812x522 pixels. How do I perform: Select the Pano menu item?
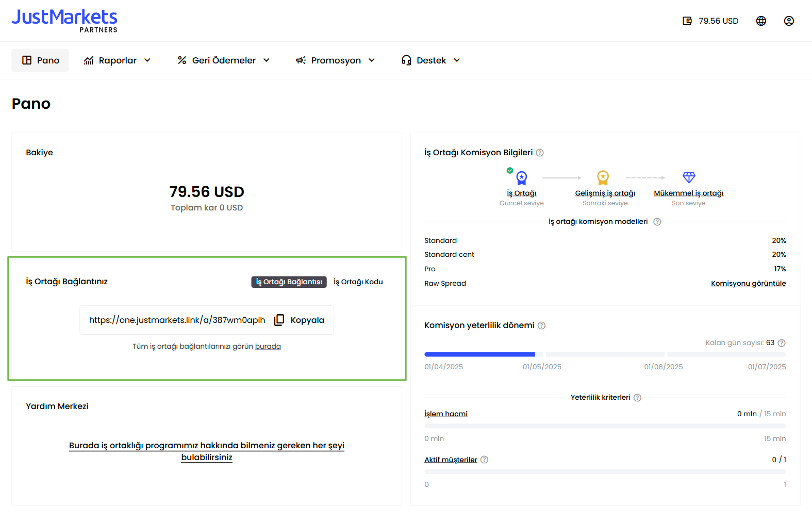40,60
